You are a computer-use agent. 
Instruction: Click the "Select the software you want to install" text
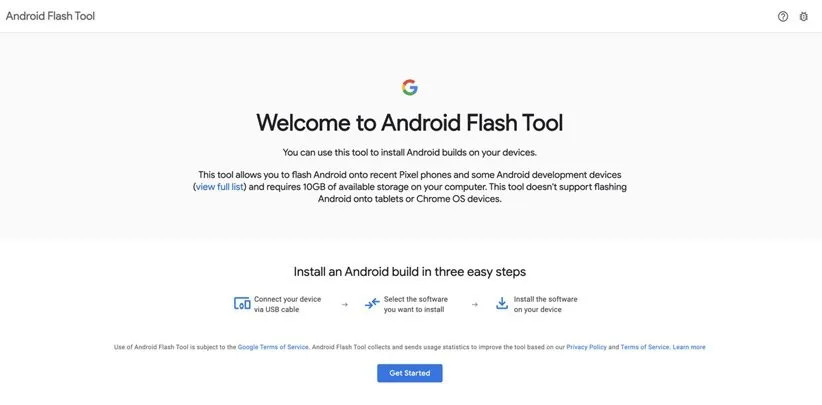pyautogui.click(x=415, y=304)
